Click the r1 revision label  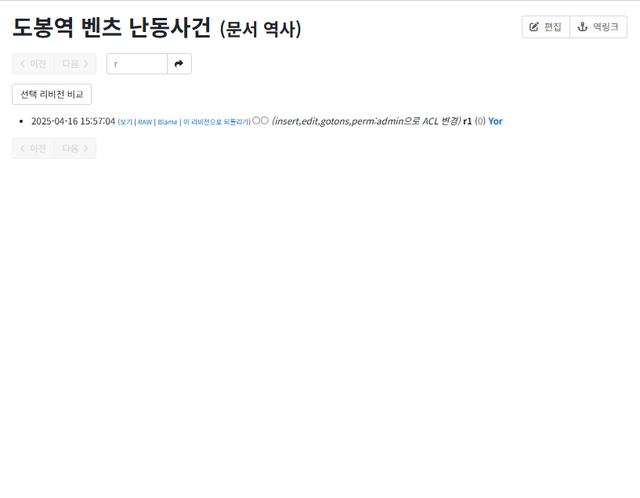[467, 121]
